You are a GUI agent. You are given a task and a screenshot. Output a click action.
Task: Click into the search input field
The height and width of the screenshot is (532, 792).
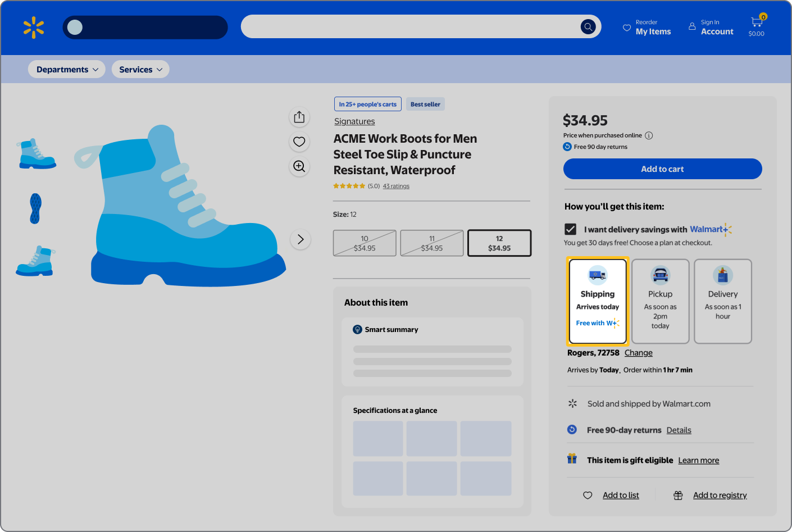(x=410, y=26)
